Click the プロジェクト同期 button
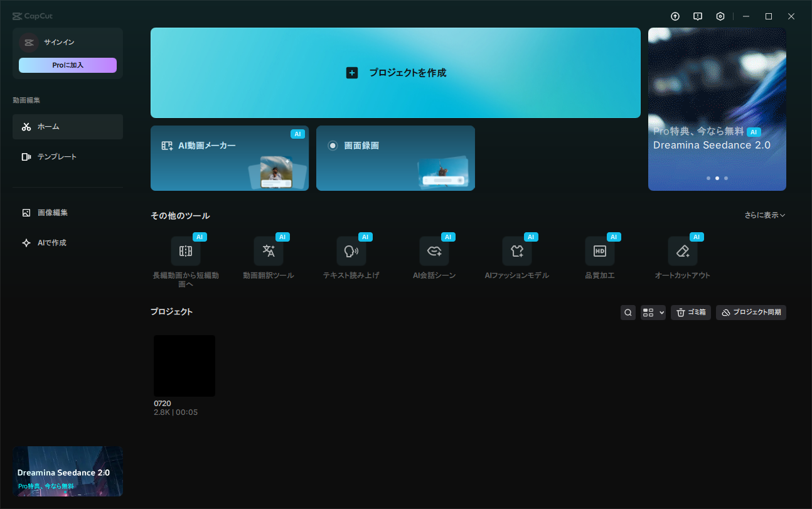This screenshot has height=509, width=812. pos(751,313)
